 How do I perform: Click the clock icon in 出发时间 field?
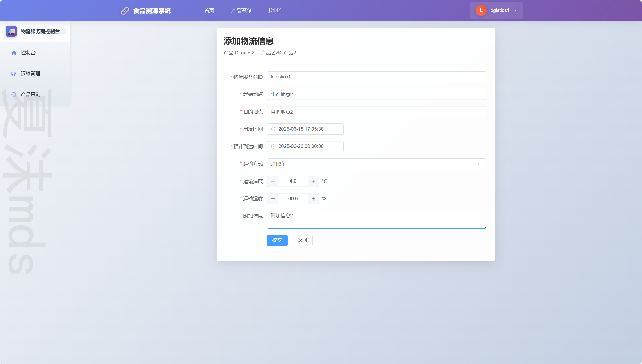pos(273,129)
